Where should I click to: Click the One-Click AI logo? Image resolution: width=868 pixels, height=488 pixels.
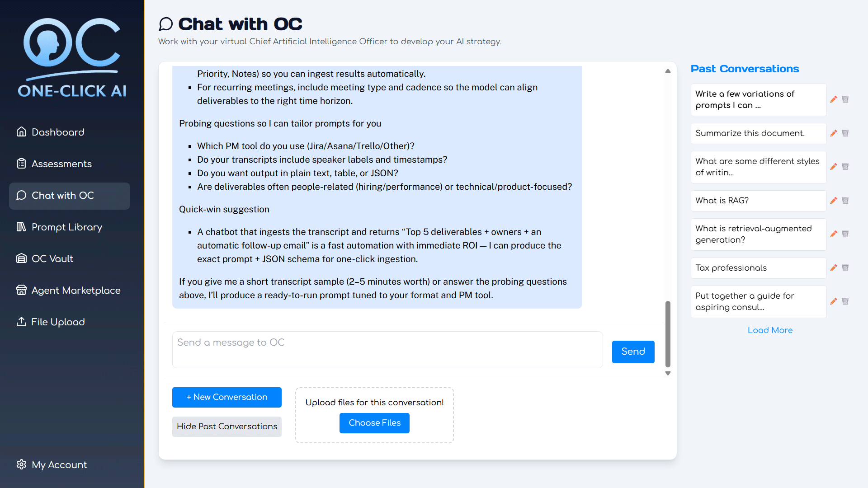72,58
